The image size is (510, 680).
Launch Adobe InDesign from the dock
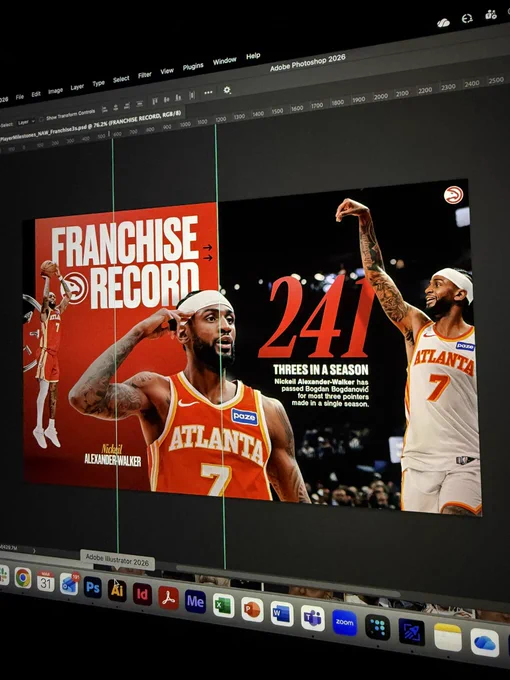click(x=142, y=594)
